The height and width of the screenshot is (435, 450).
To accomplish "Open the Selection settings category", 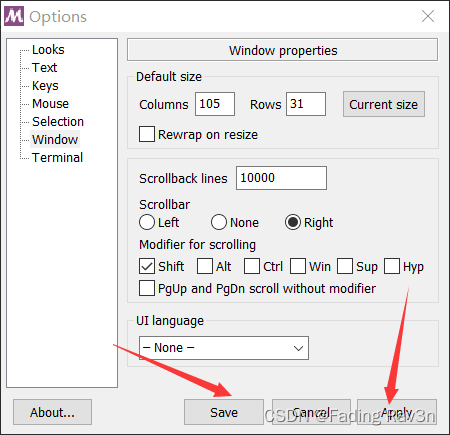I will point(58,122).
